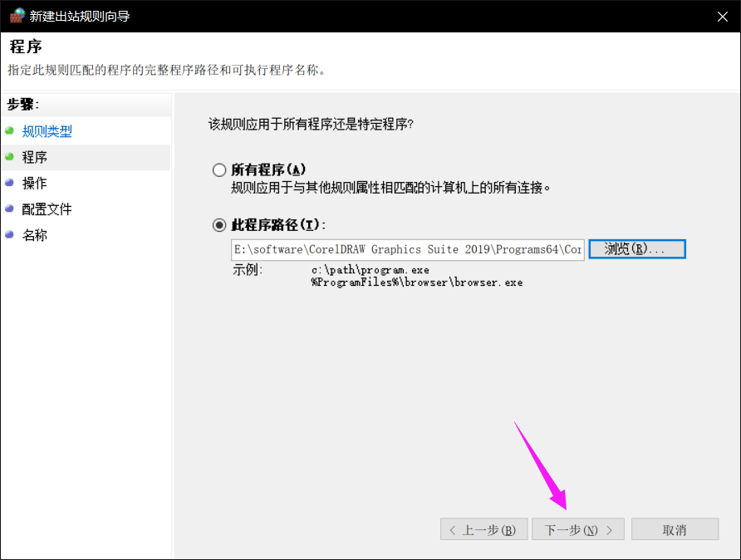
Task: Click the program path input field
Action: (x=407, y=249)
